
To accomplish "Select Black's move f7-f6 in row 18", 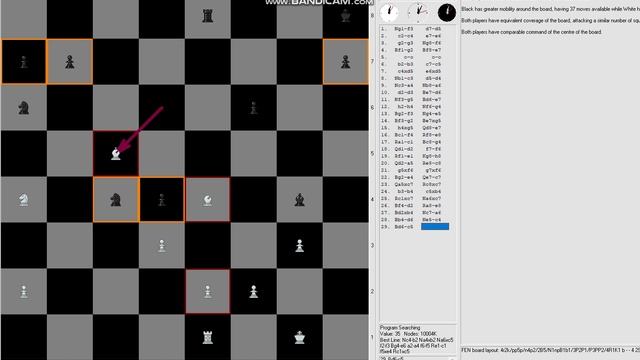I will (433, 149).
